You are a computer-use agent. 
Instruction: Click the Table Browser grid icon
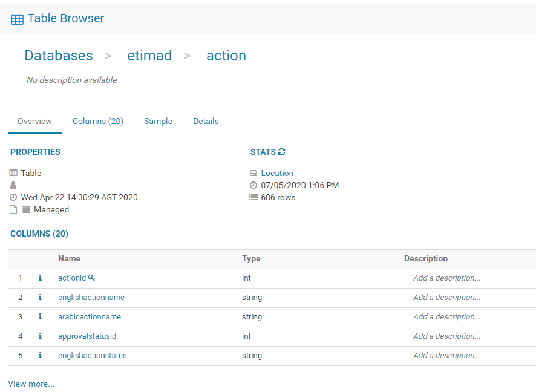(17, 19)
